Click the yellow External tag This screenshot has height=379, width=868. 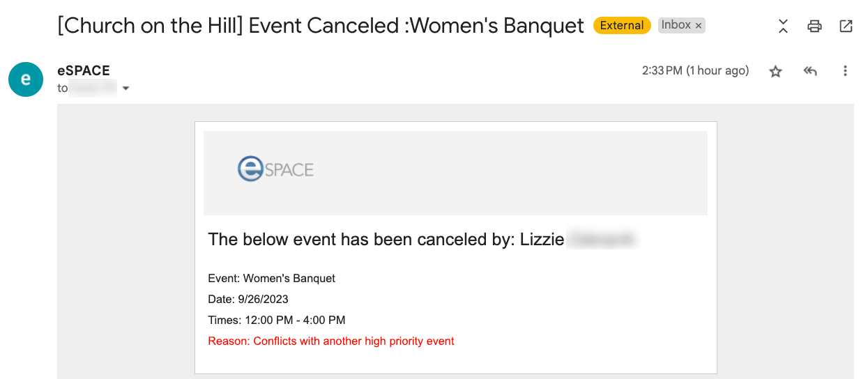tap(622, 26)
